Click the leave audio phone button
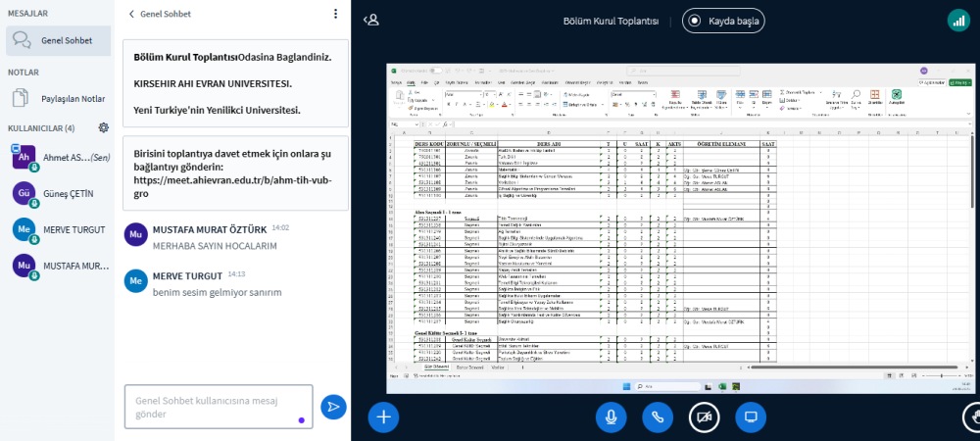This screenshot has width=980, height=441. click(x=658, y=416)
